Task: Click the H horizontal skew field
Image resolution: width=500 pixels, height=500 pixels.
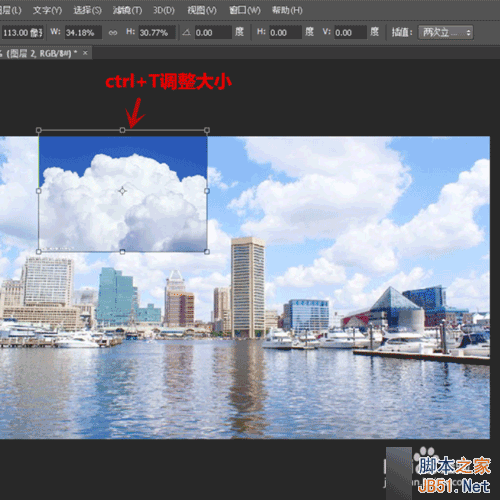Action: coord(285,32)
